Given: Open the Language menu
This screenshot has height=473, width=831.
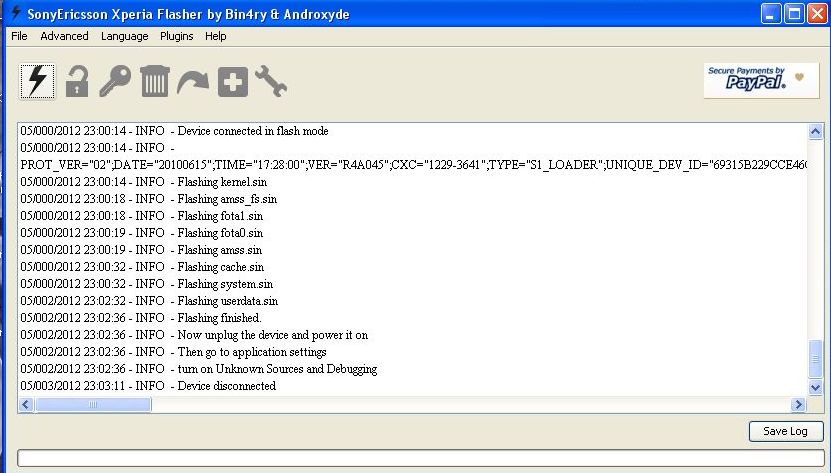Looking at the screenshot, I should (x=125, y=36).
